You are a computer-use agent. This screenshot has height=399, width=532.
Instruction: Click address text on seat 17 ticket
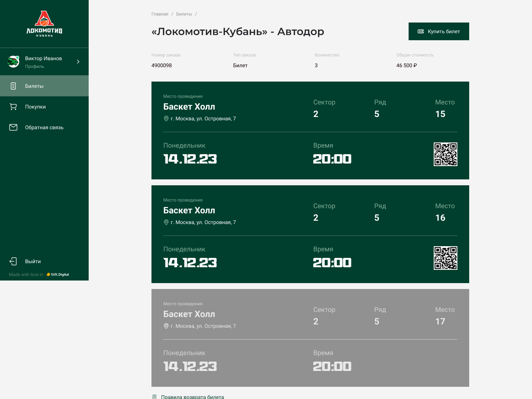pyautogui.click(x=203, y=326)
